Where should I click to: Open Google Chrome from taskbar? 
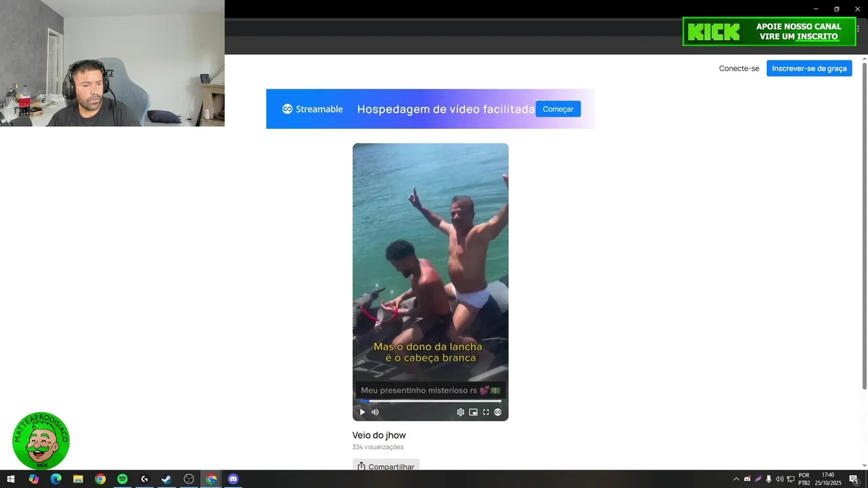click(100, 479)
